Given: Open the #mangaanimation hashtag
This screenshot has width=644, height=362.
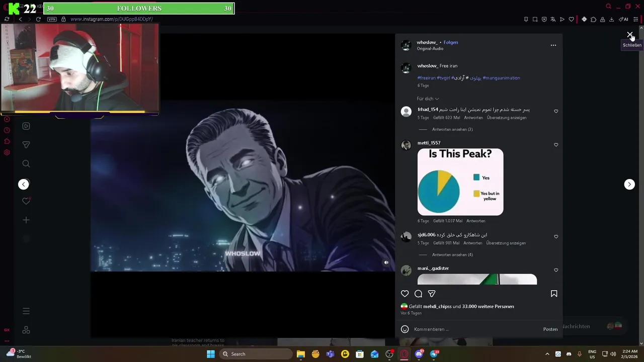Looking at the screenshot, I should (x=501, y=78).
